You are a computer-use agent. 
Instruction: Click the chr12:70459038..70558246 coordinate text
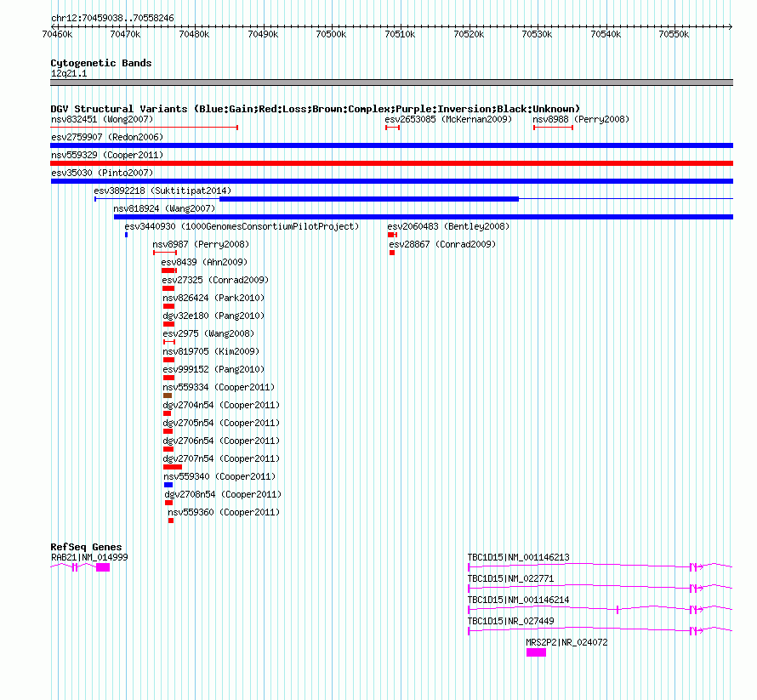tap(112, 18)
